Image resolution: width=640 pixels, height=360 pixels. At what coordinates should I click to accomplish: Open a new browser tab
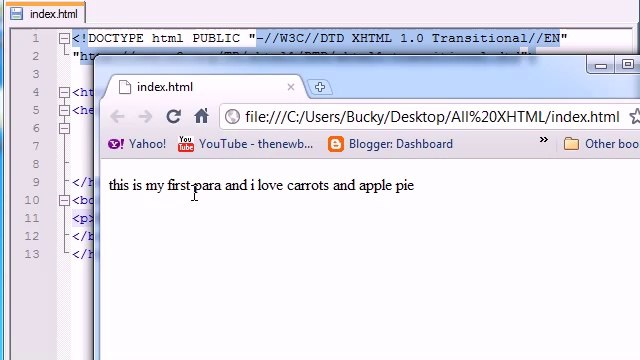pos(320,87)
